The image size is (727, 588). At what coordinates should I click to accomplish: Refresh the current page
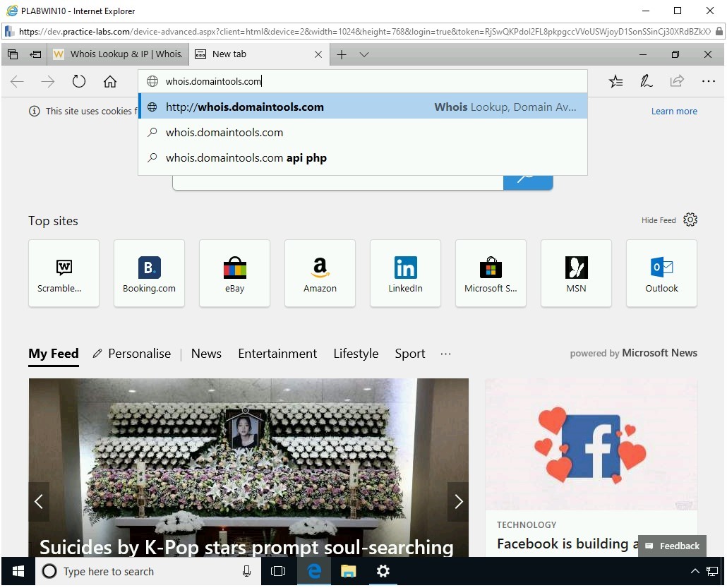coord(79,82)
